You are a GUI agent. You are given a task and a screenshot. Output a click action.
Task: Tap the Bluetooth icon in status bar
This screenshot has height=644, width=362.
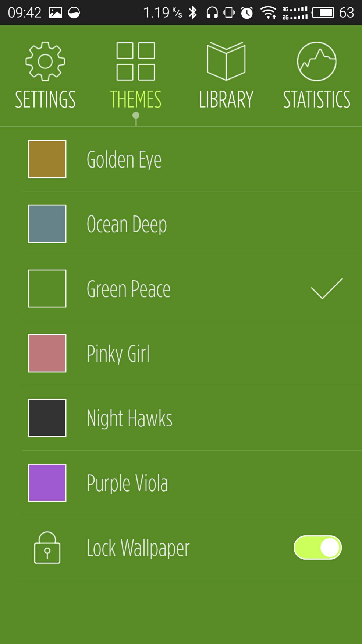pyautogui.click(x=193, y=13)
